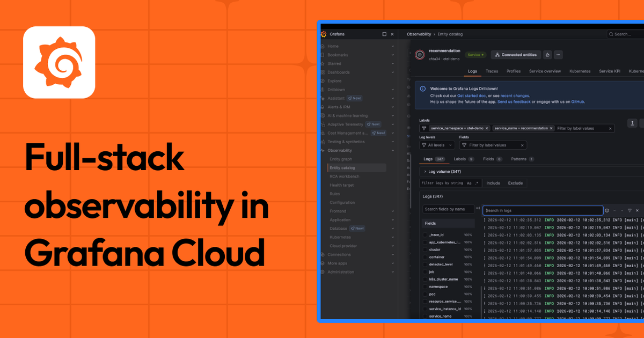Click the Grafana logo in the sidebar header
This screenshot has width=644, height=338.
[x=324, y=34]
